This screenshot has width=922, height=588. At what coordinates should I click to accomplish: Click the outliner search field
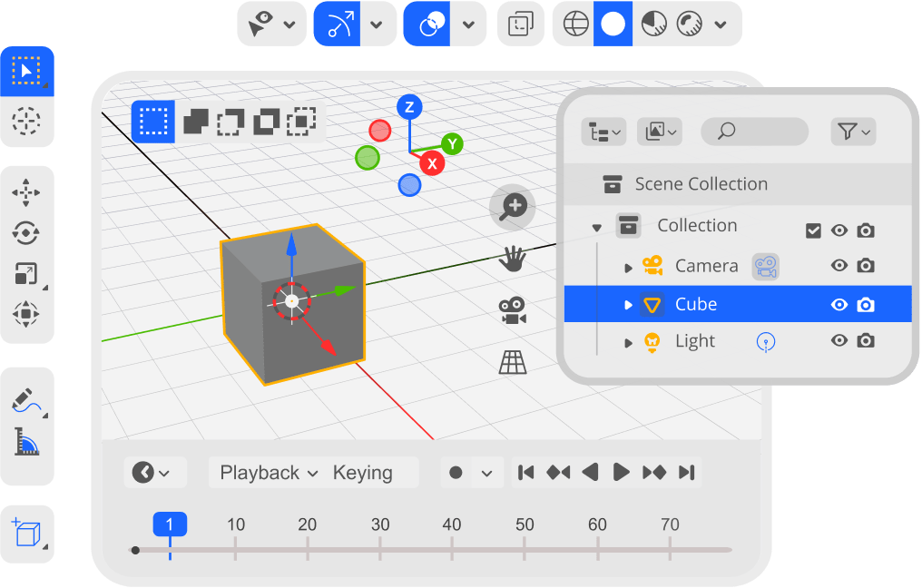click(754, 132)
